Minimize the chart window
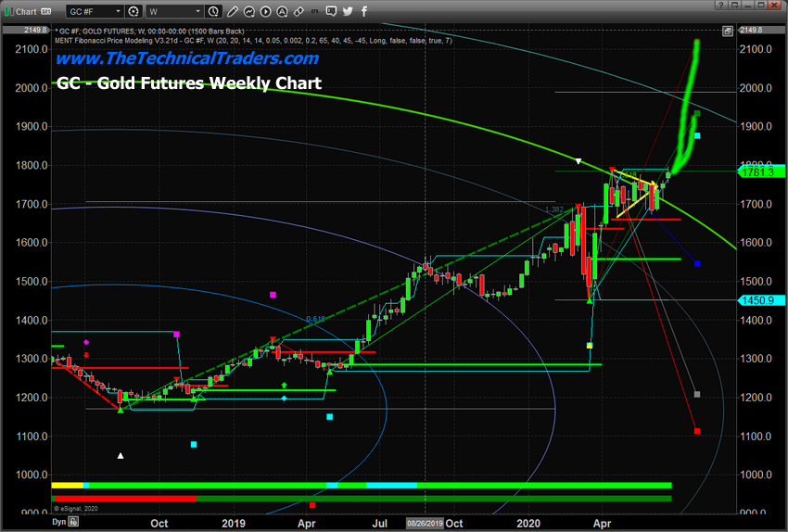 (x=750, y=5)
